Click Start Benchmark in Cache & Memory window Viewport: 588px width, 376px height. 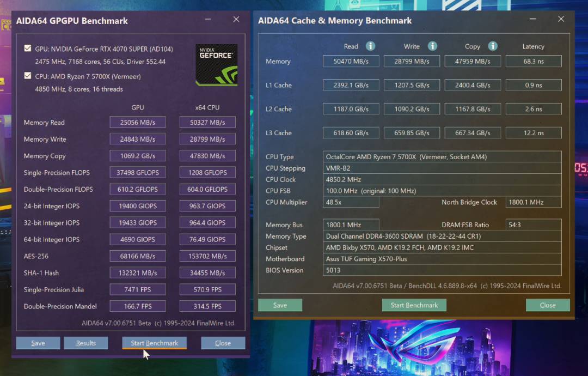[414, 305]
